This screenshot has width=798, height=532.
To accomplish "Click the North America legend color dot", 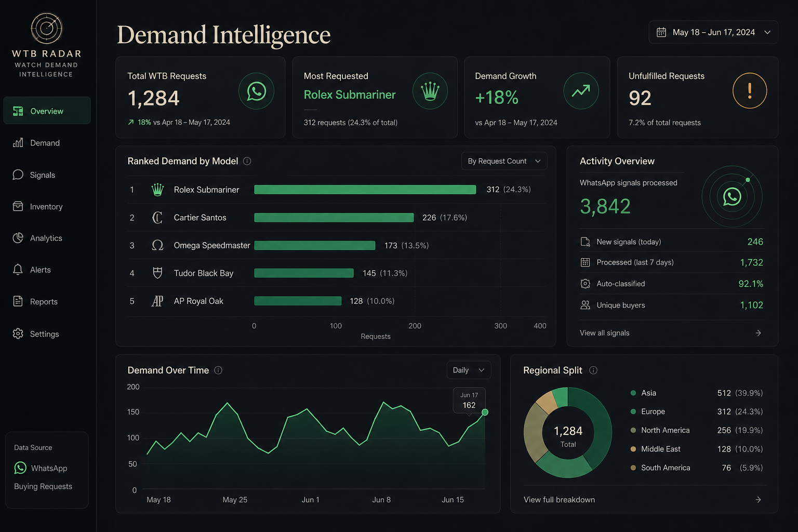I will (x=633, y=430).
